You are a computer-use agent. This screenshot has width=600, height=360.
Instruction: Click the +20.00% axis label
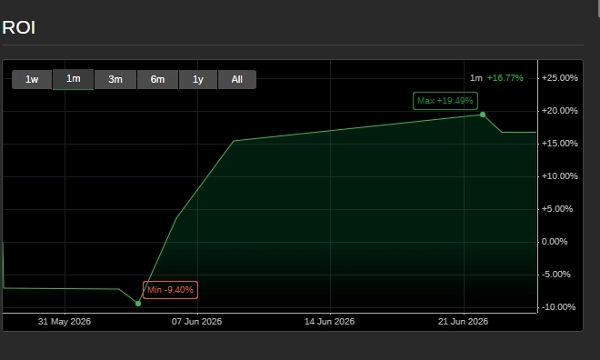(559, 111)
